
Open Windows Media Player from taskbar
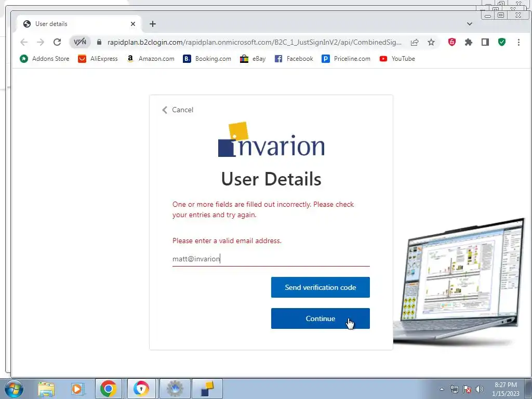point(77,389)
